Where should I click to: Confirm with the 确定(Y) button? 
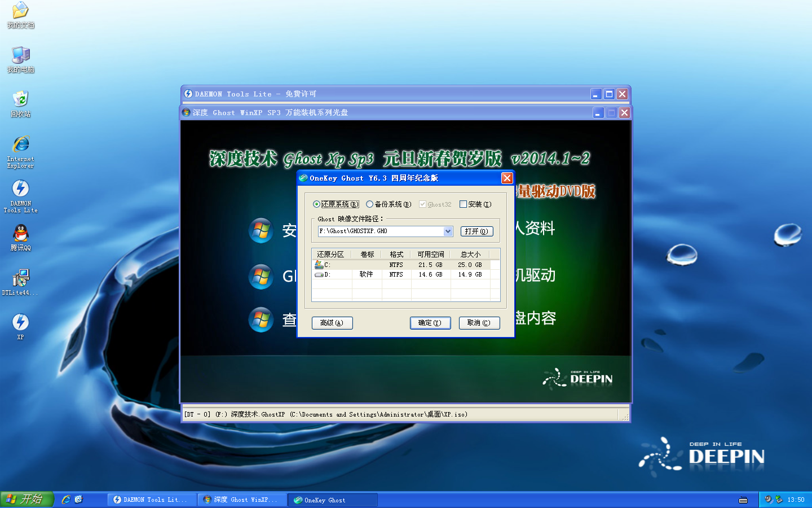point(430,323)
